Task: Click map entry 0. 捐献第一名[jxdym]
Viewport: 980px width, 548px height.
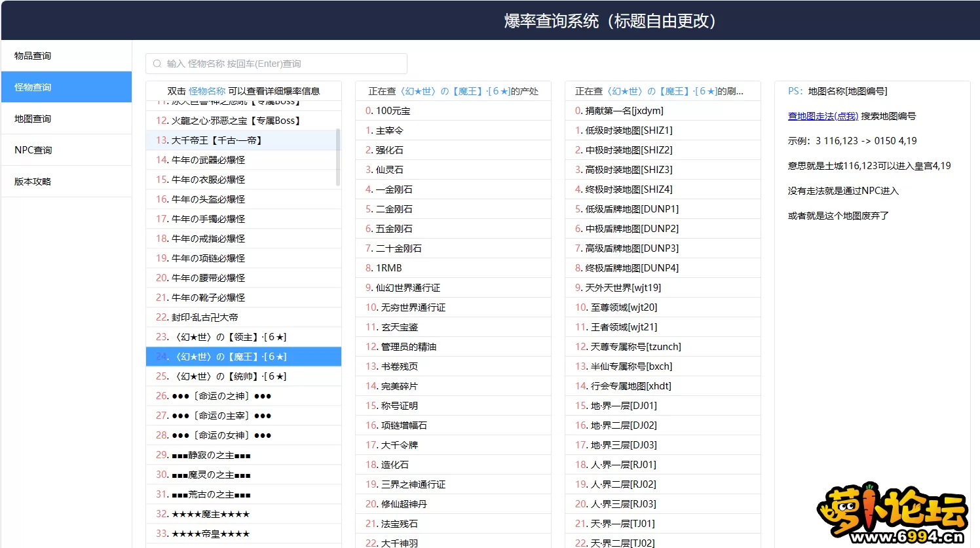Action: point(663,111)
